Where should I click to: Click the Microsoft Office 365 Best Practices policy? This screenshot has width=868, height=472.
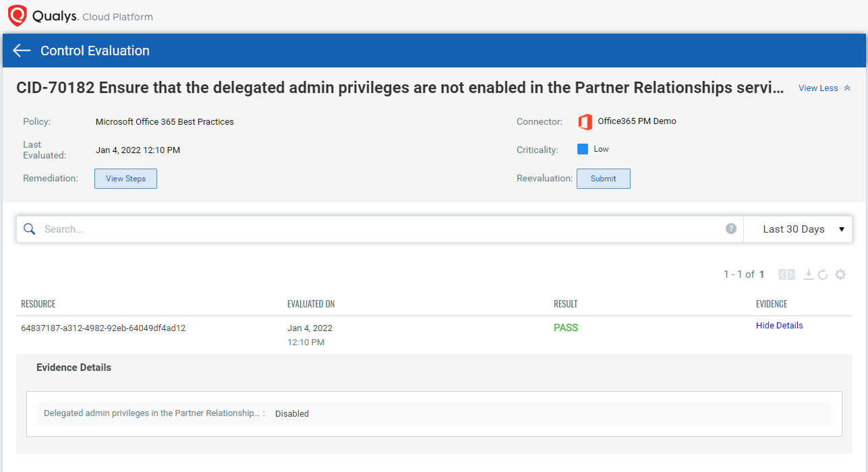[x=165, y=122]
